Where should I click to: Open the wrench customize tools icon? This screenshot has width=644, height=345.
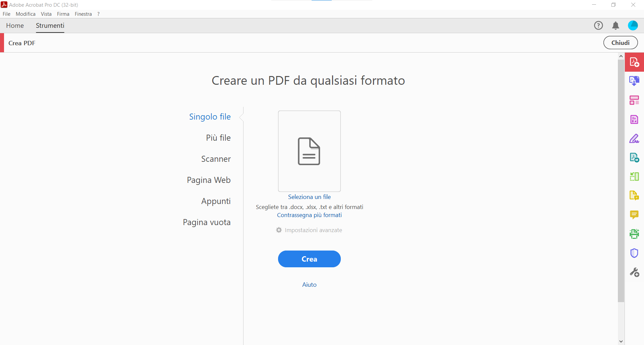tap(634, 272)
